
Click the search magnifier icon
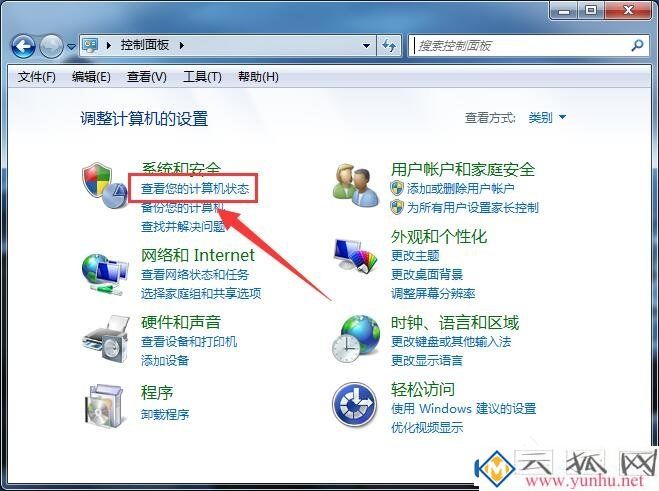[x=637, y=45]
